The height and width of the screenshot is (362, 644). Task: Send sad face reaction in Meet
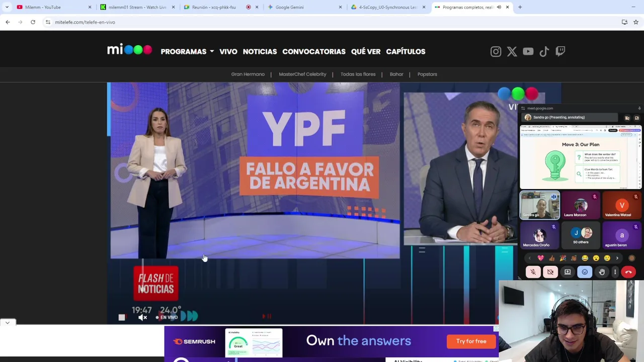coord(607,258)
